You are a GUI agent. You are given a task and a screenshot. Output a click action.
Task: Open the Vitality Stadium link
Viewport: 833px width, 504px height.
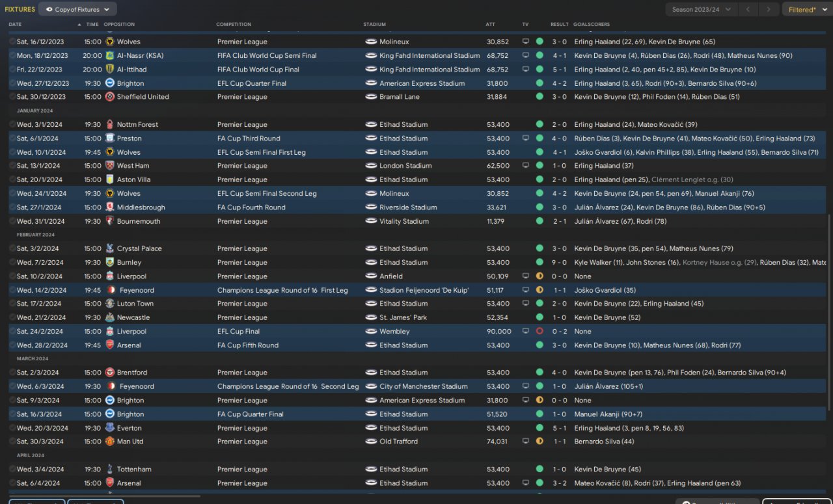(x=404, y=221)
